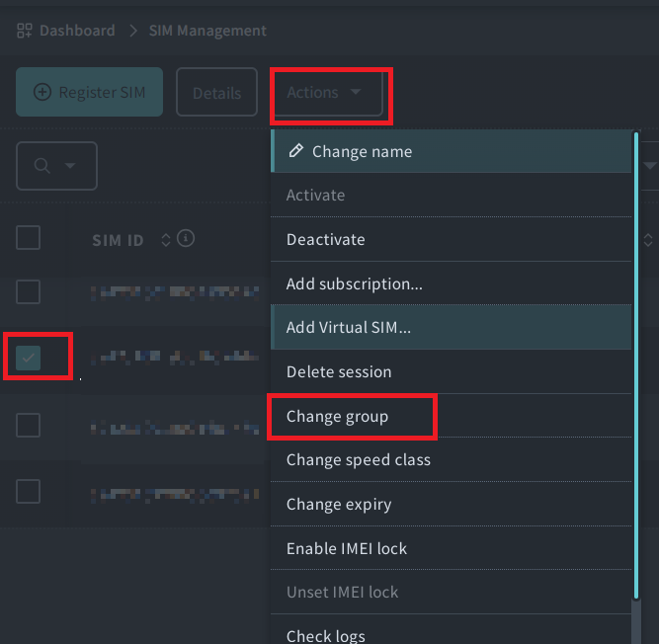Click the info icon beside SIM ID
The image size is (659, 644).
coord(186,239)
